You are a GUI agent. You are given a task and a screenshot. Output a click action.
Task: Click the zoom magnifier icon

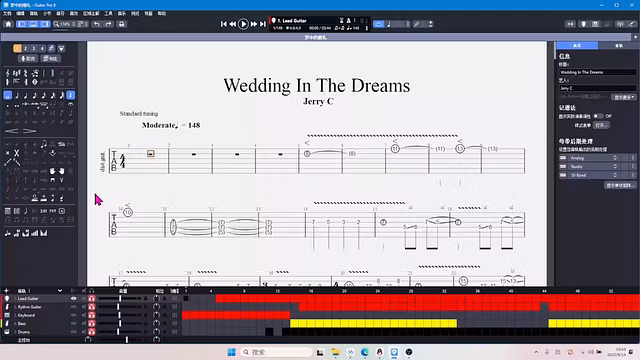click(x=56, y=24)
